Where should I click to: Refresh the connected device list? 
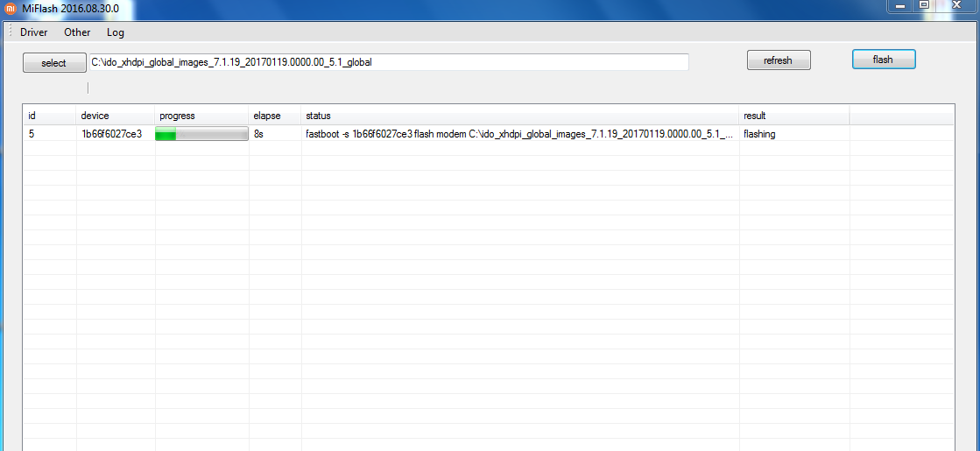click(778, 60)
